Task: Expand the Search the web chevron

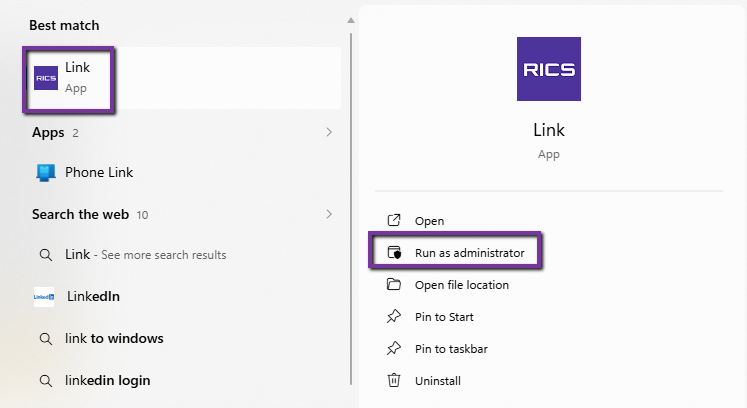Action: click(329, 214)
